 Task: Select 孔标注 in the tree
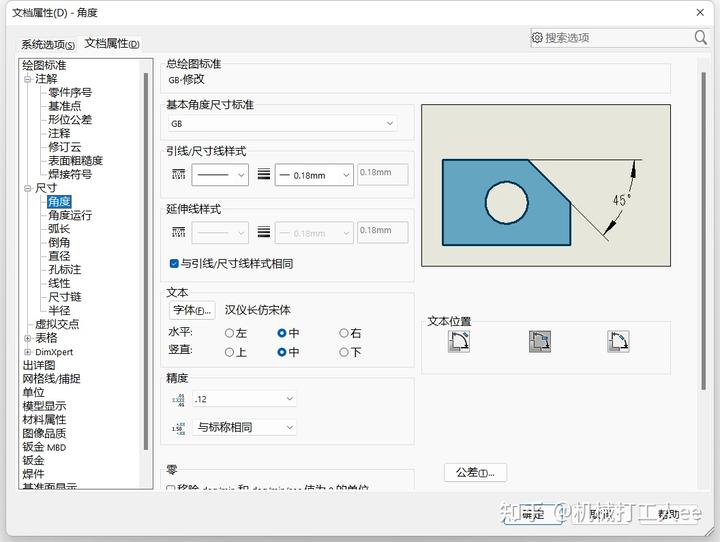(x=65, y=270)
